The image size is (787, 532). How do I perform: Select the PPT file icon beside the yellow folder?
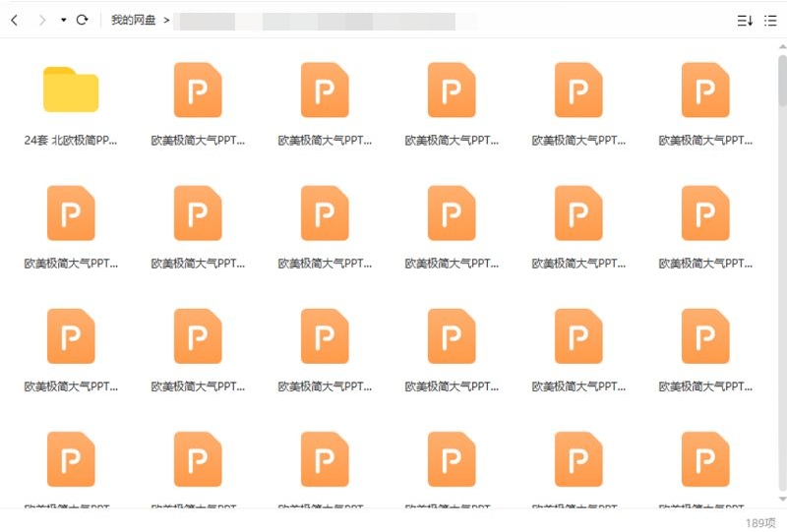(198, 89)
